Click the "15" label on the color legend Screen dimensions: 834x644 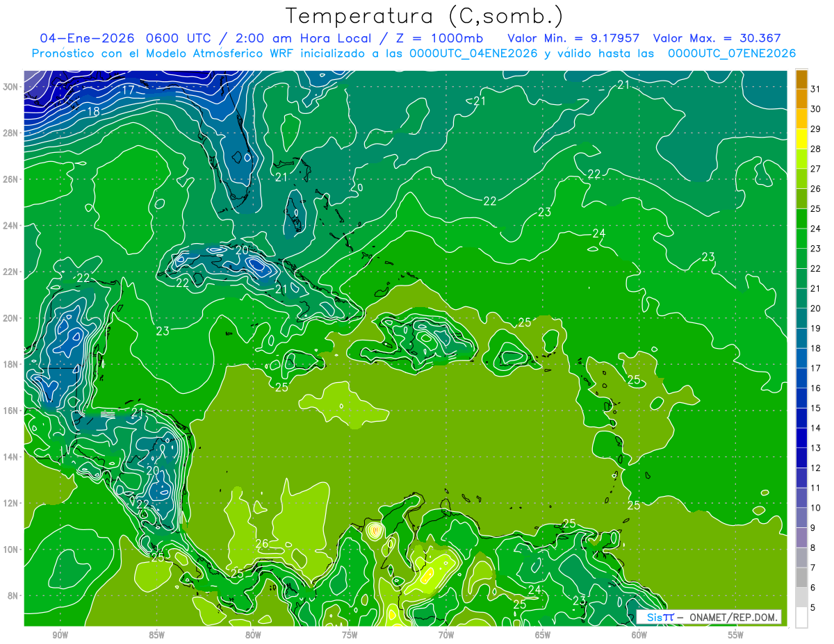816,408
